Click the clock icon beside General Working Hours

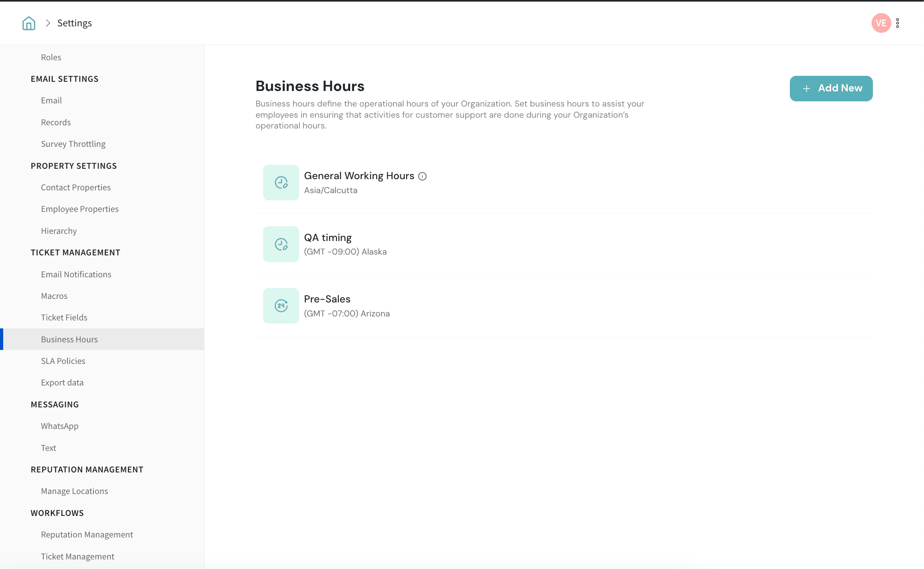click(x=281, y=182)
